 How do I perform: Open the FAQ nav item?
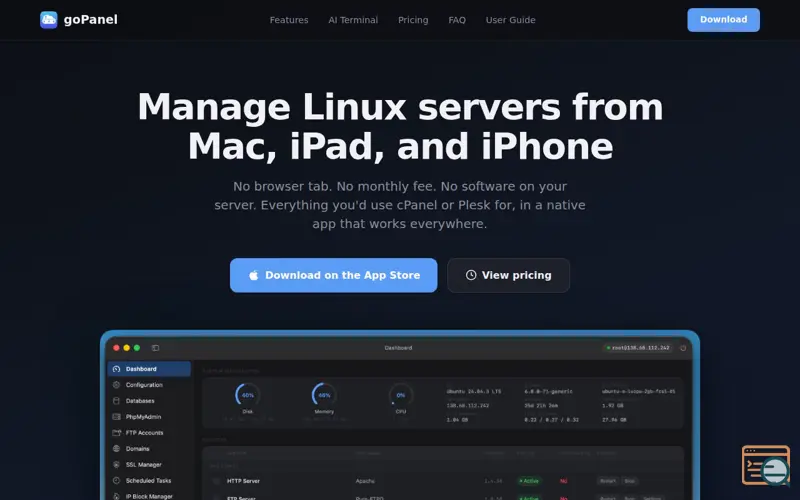[457, 20]
